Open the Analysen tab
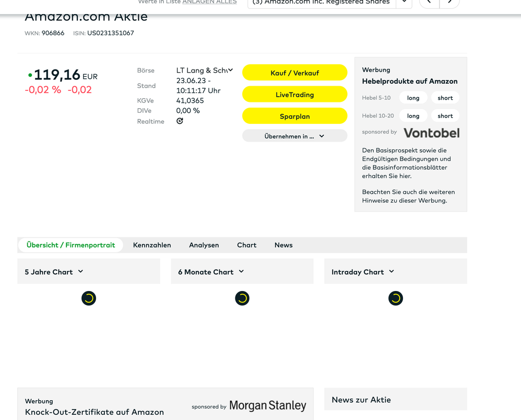 (204, 245)
